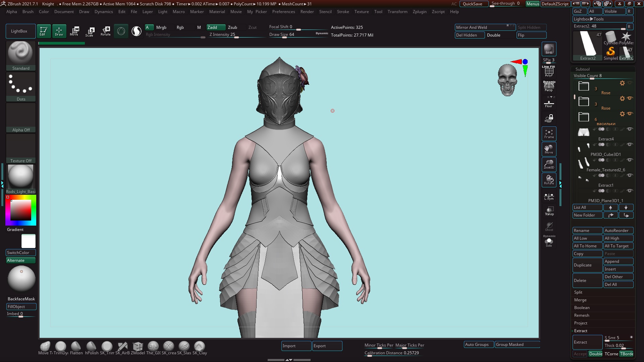The width and height of the screenshot is (644, 362).
Task: Select the Scale gizmo tool
Action: tap(89, 31)
